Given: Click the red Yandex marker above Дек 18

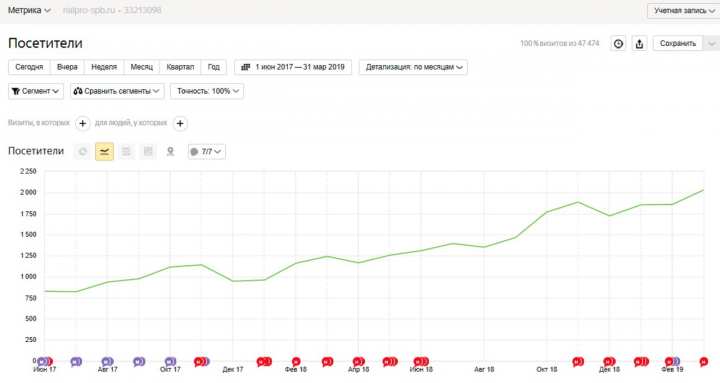Looking at the screenshot, I should click(609, 362).
